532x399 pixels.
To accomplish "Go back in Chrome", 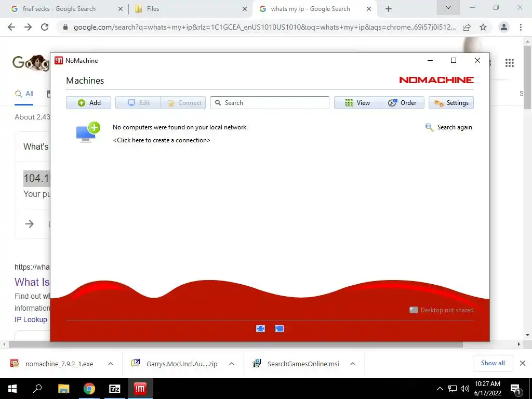I will [x=11, y=27].
